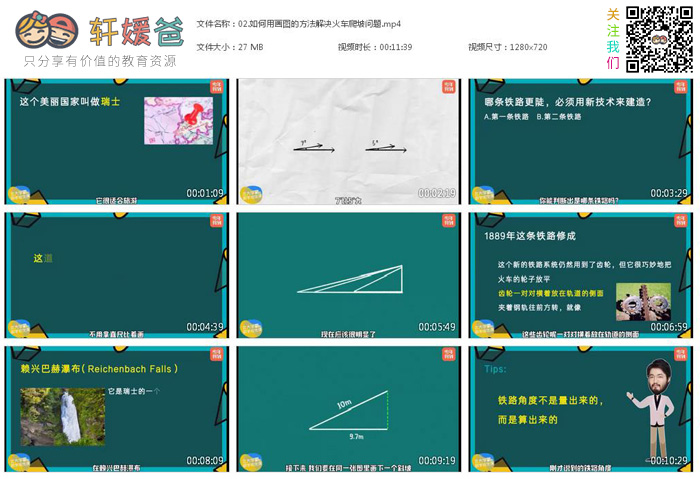Click the gear wheels photo

click(x=643, y=302)
